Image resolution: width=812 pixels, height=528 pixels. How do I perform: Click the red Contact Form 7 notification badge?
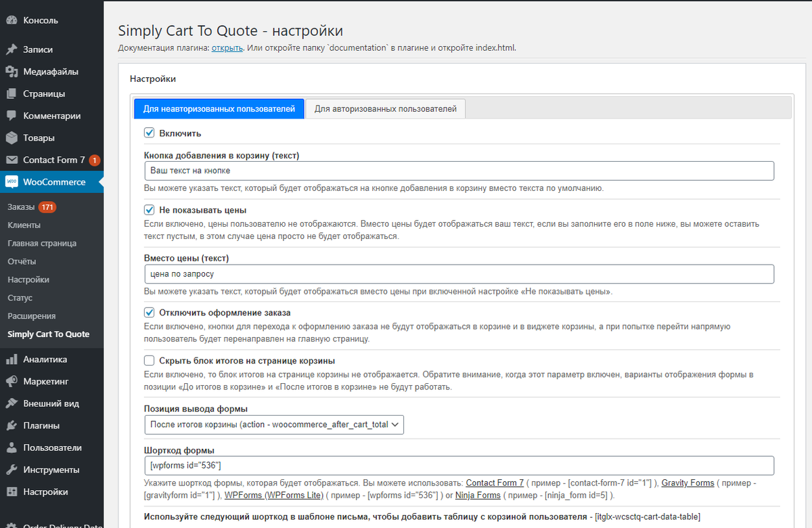click(95, 160)
